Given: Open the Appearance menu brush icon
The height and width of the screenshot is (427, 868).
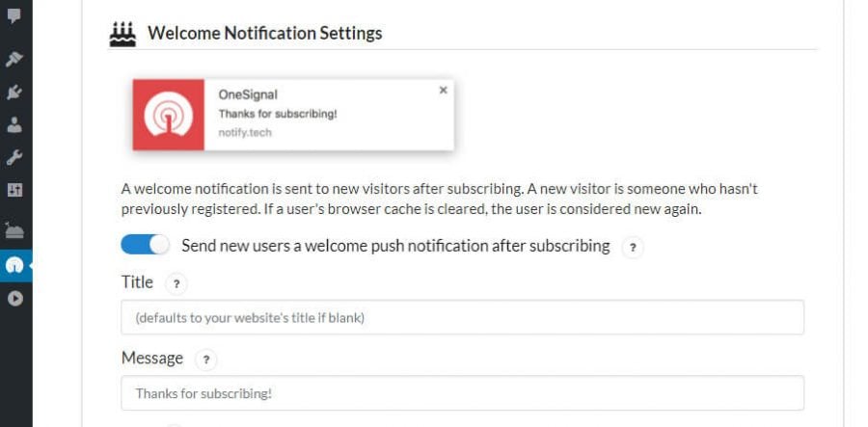Looking at the screenshot, I should 14,60.
